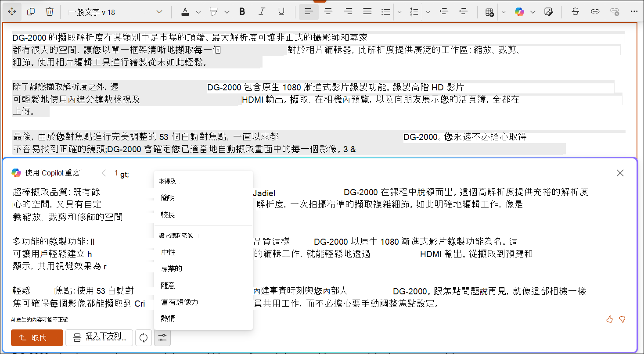Toggle underline formatting
644x354 pixels.
point(281,12)
